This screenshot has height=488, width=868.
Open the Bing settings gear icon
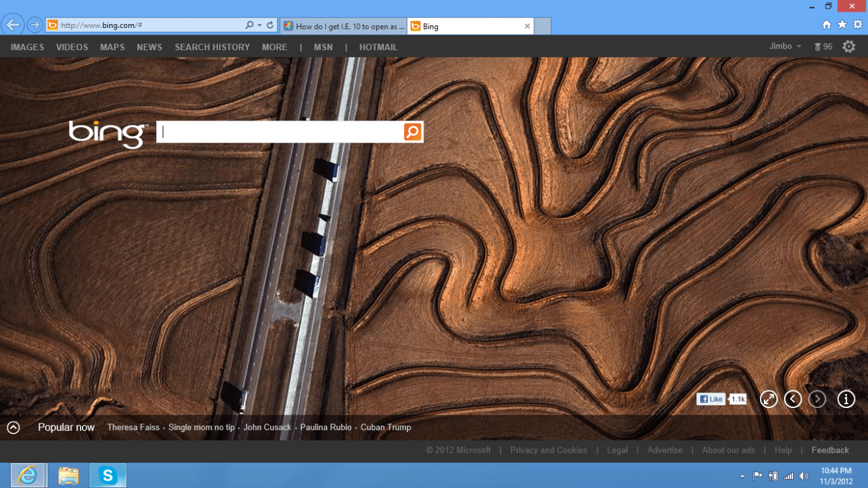(x=848, y=47)
